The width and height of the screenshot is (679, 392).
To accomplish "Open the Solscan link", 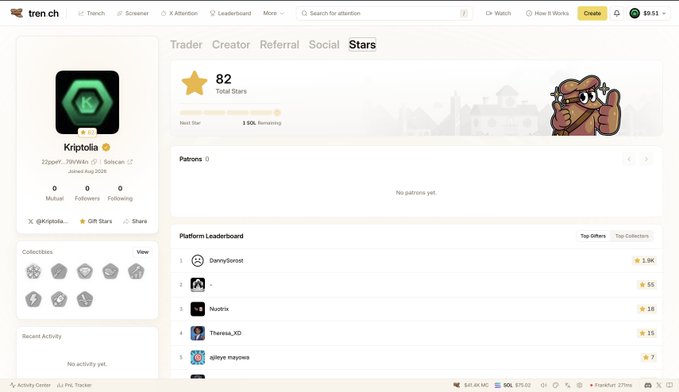I will click(114, 162).
